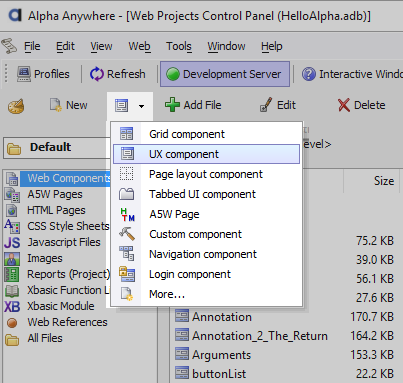
Task: Click the Tabbed UI folder-tab icon
Action: point(127,194)
